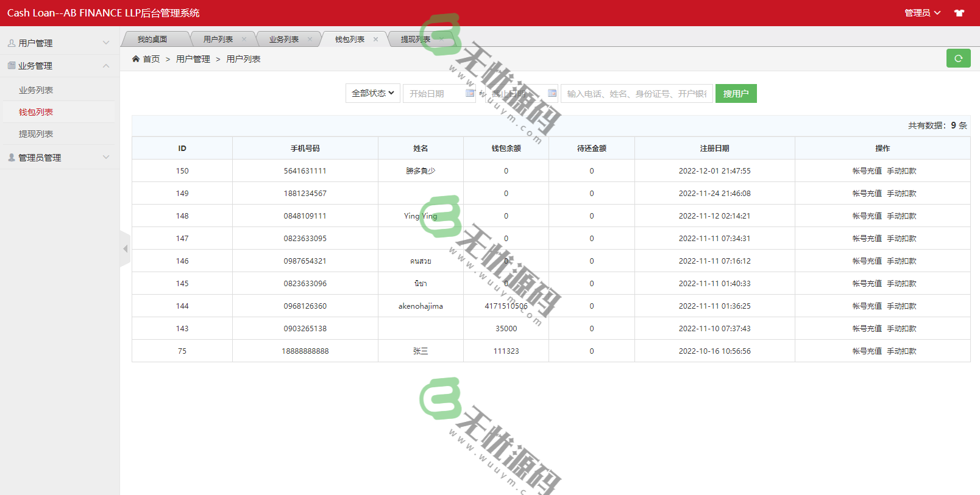
Task: Click the green refresh icon button
Action: coord(958,58)
